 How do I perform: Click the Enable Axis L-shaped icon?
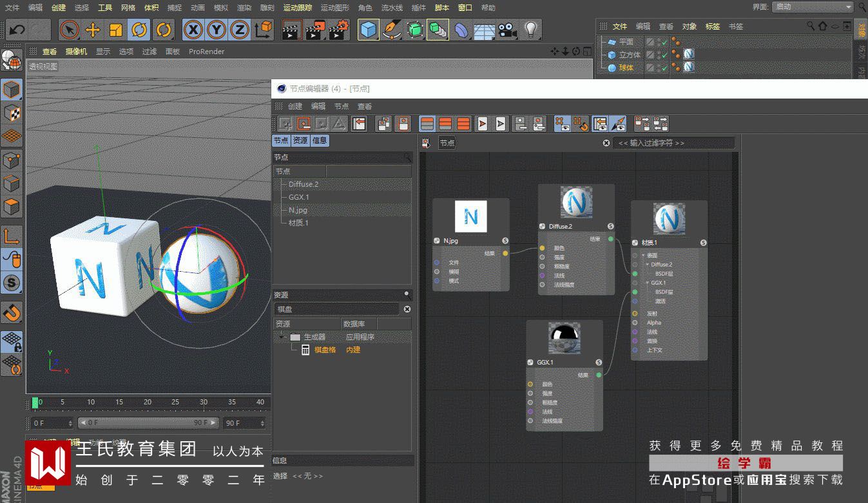[x=12, y=236]
